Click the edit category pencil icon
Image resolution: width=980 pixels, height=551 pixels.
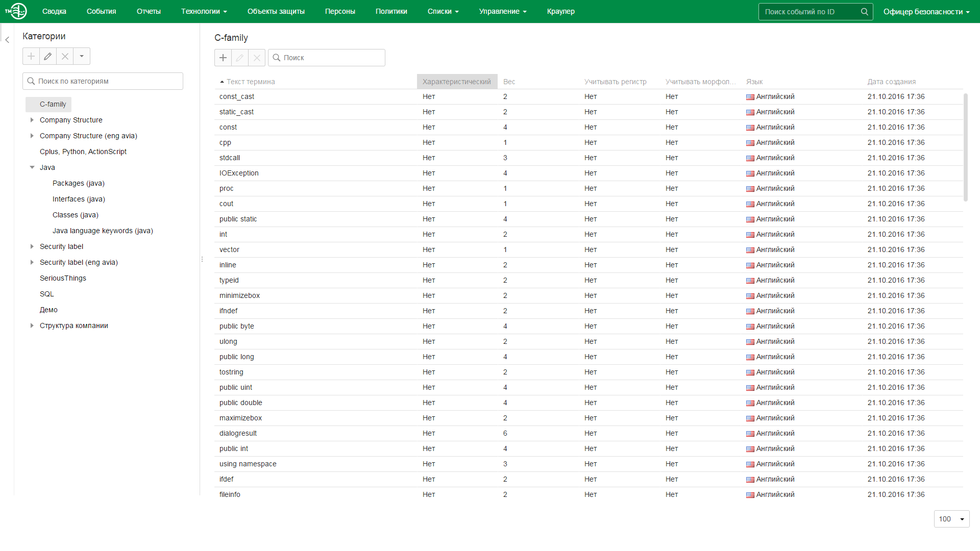(x=48, y=56)
